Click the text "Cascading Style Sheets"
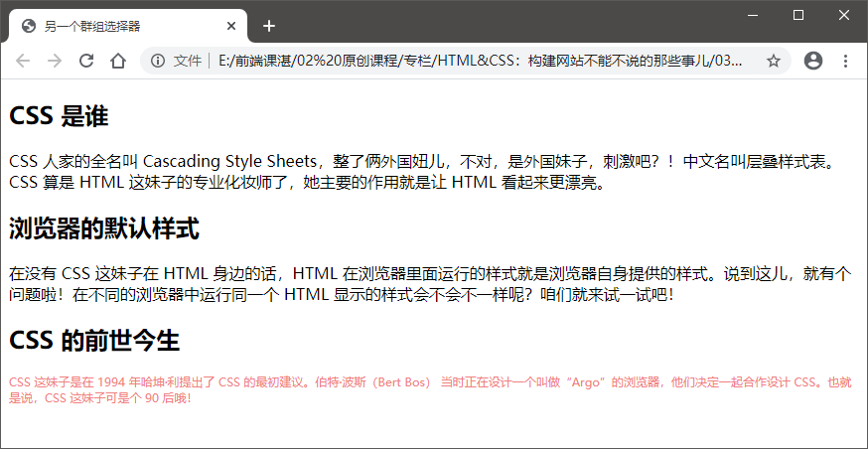868x449 pixels. pyautogui.click(x=229, y=162)
